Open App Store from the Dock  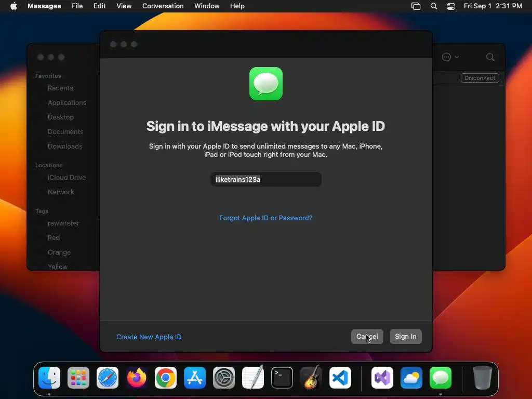click(x=195, y=378)
